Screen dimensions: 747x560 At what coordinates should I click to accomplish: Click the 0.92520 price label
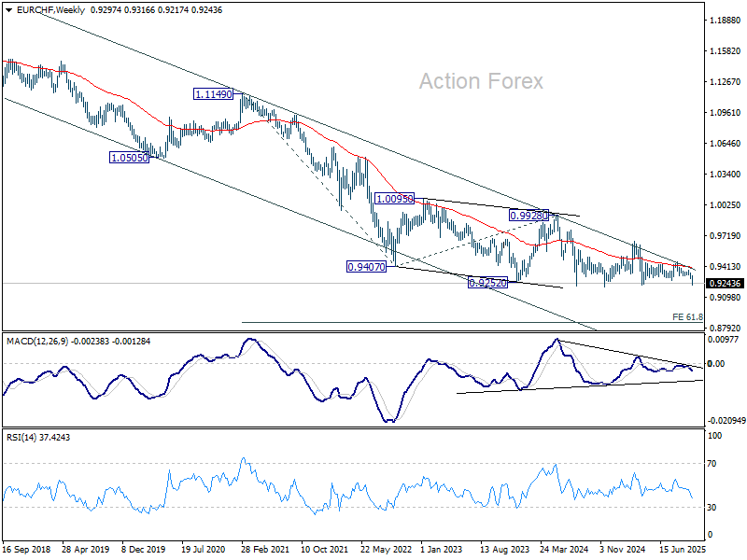[487, 283]
